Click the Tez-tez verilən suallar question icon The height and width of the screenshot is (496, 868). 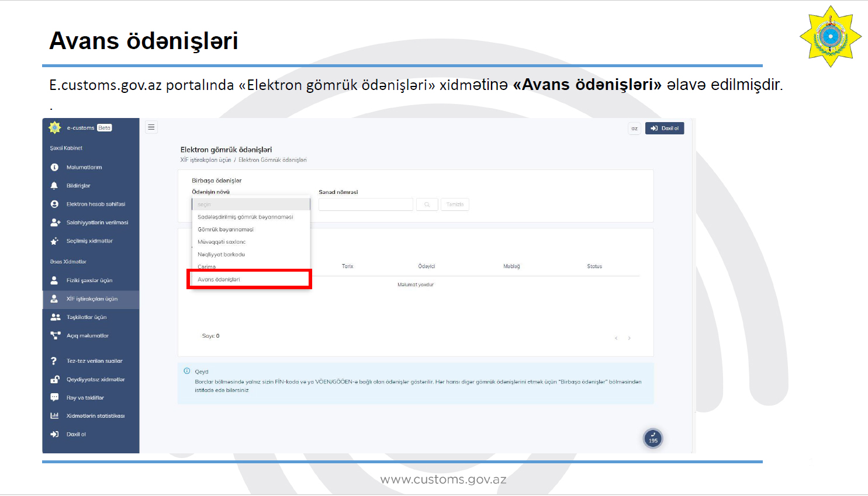(54, 361)
